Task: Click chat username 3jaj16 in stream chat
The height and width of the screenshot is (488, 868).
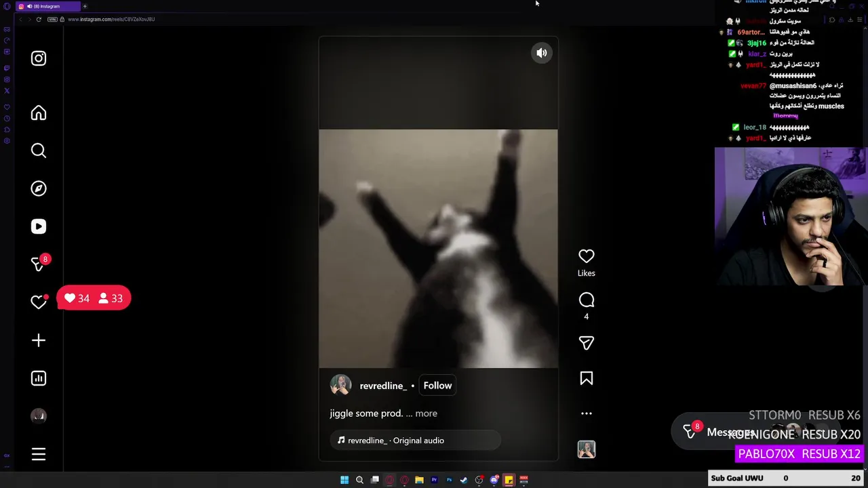Action: click(757, 43)
